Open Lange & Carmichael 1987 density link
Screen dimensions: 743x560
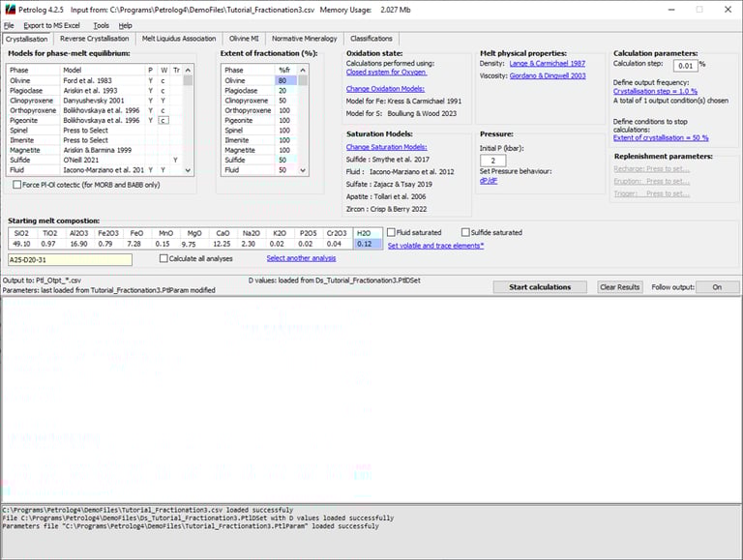click(x=548, y=64)
